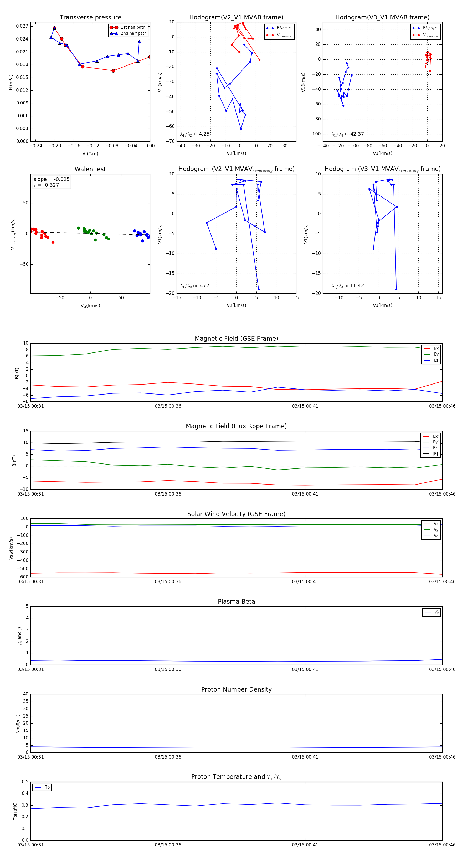Click the lowest data point in V2_V1 MVAV hodogram
The height and width of the screenshot is (868, 473).
259,289
